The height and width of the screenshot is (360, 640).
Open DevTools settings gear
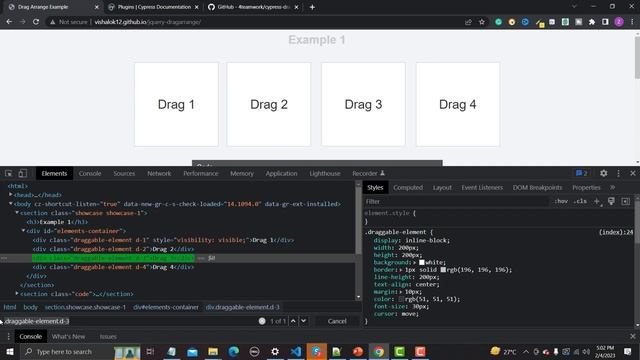604,173
